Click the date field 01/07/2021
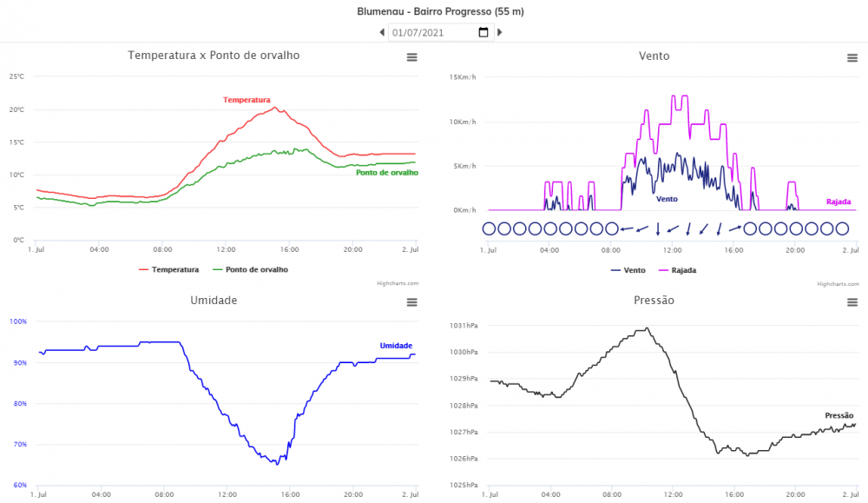868x503 pixels. [x=431, y=33]
